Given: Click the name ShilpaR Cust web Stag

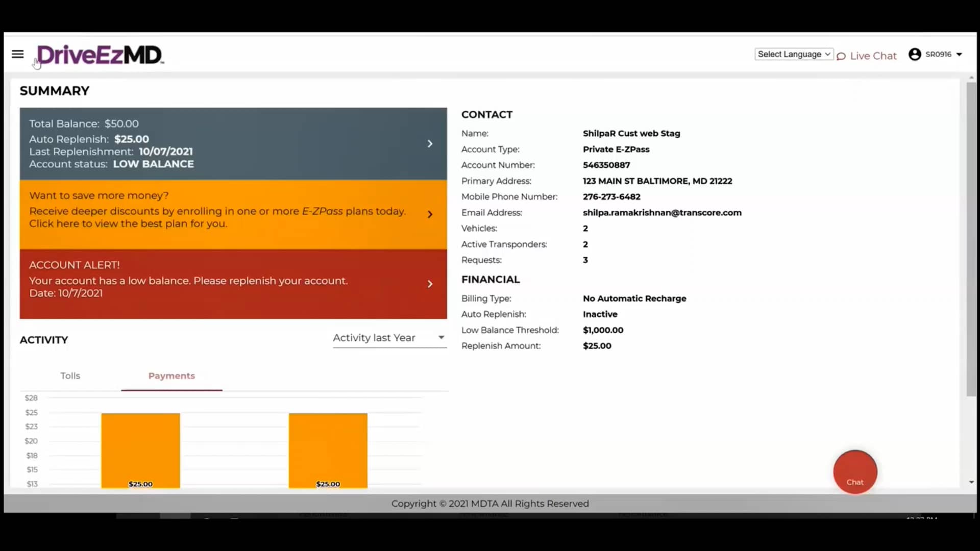Looking at the screenshot, I should [631, 134].
